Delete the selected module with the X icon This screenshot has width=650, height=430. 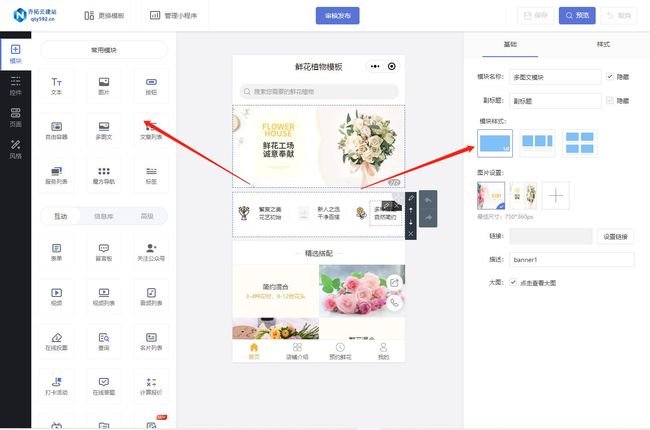(x=411, y=234)
